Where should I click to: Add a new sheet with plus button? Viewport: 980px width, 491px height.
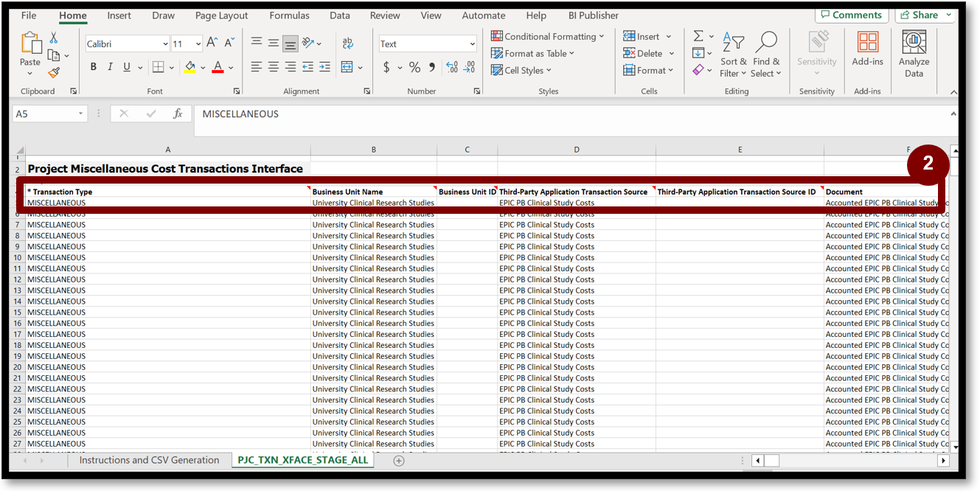(x=399, y=461)
